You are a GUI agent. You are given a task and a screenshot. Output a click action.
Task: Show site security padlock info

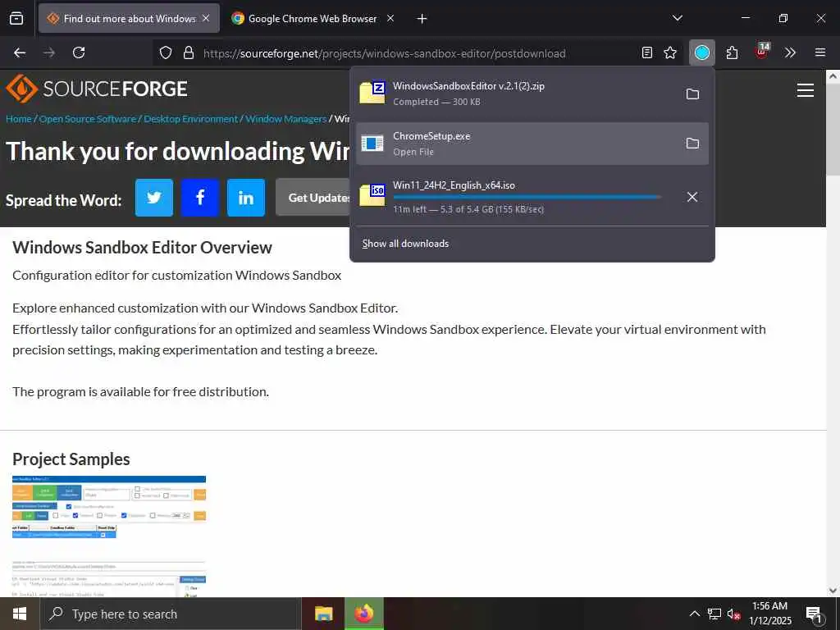[188, 52]
